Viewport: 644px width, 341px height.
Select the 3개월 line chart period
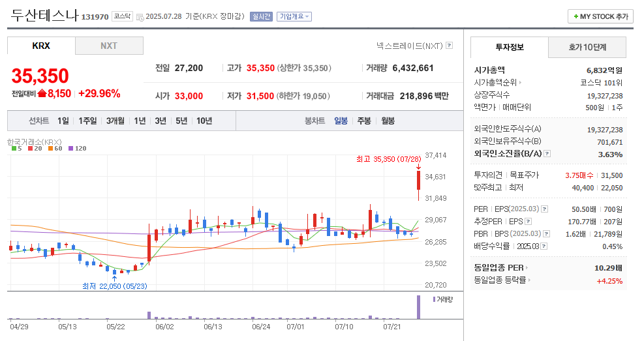pyautogui.click(x=115, y=121)
